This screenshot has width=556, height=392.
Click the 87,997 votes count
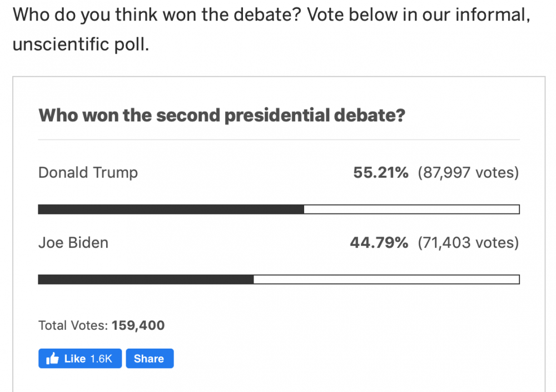point(468,172)
